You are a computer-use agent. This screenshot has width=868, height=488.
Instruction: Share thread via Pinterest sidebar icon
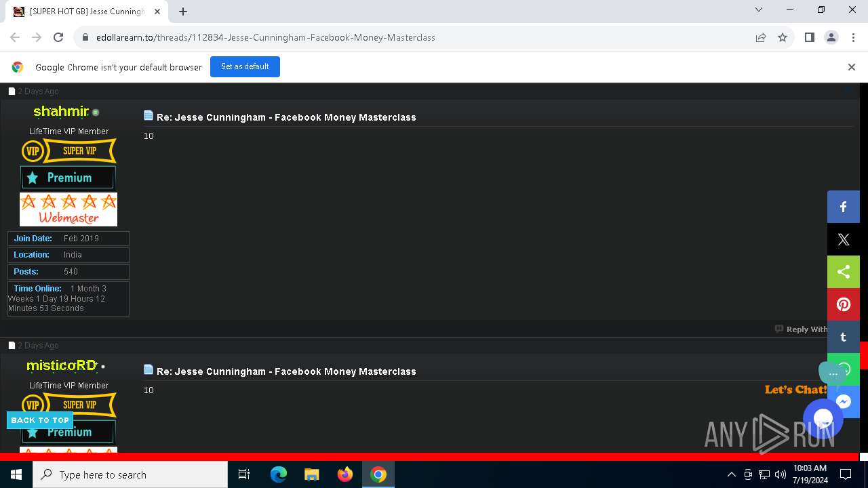(x=844, y=304)
